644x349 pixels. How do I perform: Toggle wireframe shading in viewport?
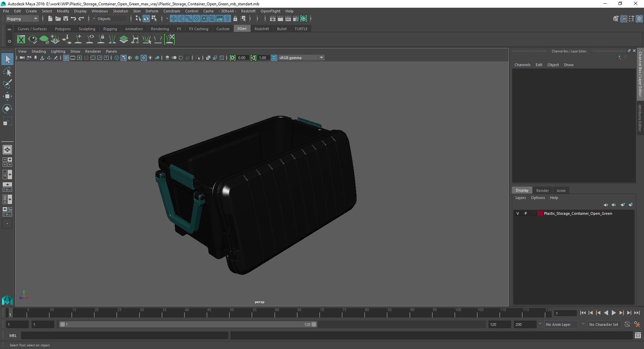(x=116, y=58)
